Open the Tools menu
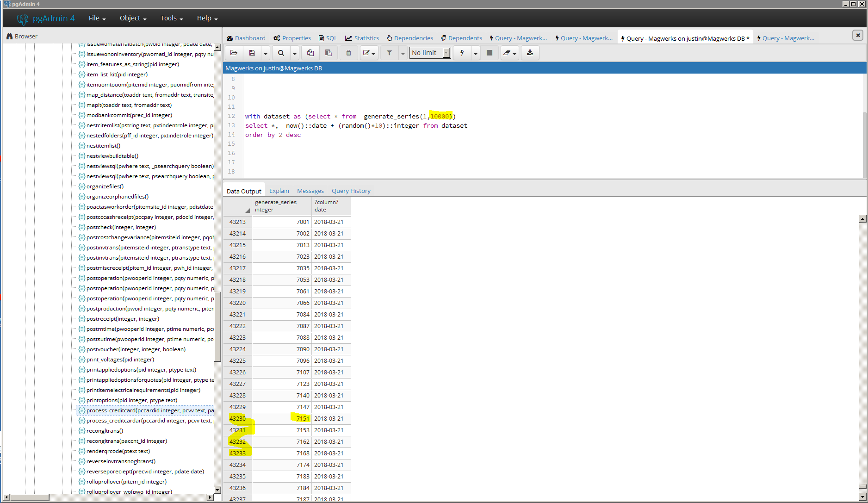The height and width of the screenshot is (503, 868). click(x=171, y=18)
